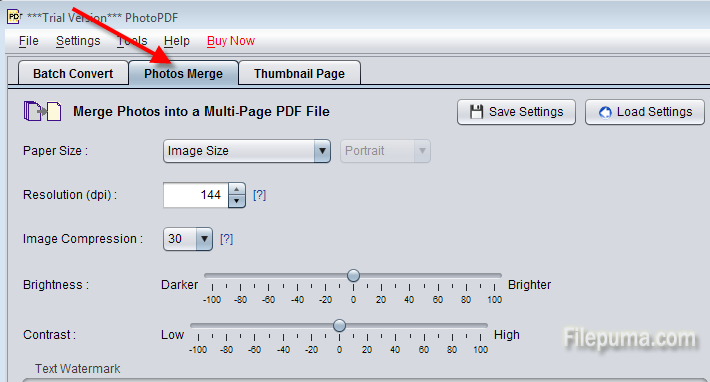Click the 'Resolution (dpi) :' label
Screen dimensions: 710x382
[x=70, y=195]
